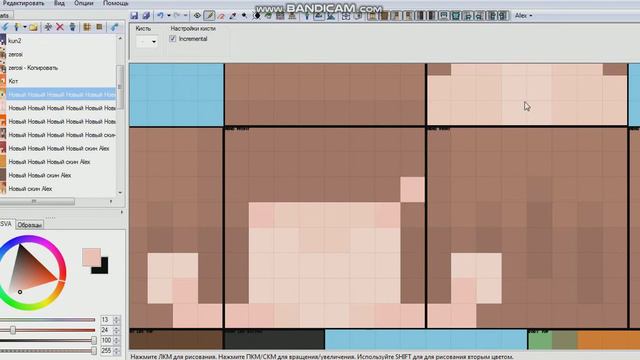
Task: Click the skin list vertical scrollbar thumb
Action: pyautogui.click(x=120, y=87)
